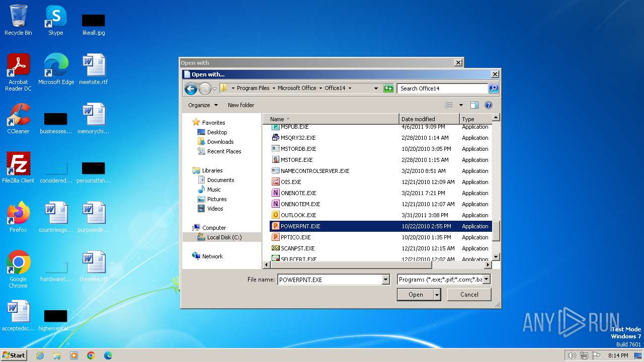
Task: Open the Acrobat Reader DC desktop icon
Action: pos(18,73)
